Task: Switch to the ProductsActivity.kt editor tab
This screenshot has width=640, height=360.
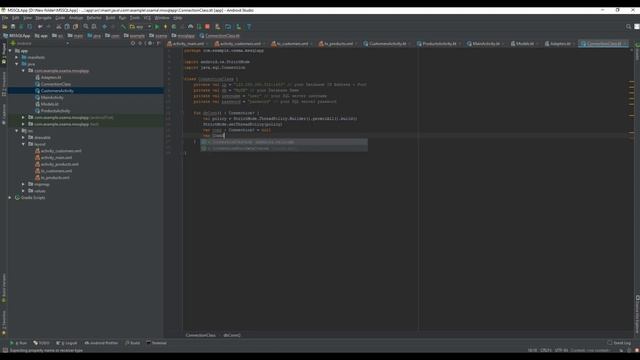Action: coord(439,44)
